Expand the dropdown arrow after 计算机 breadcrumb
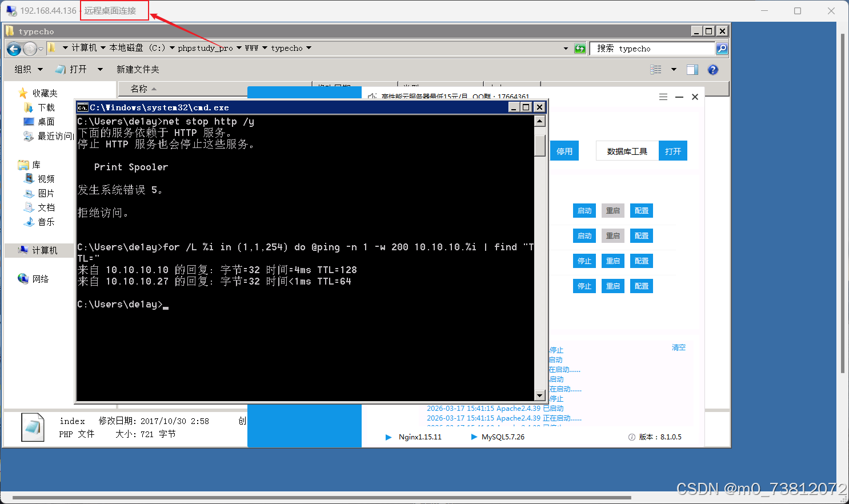This screenshot has width=849, height=504. [x=103, y=48]
